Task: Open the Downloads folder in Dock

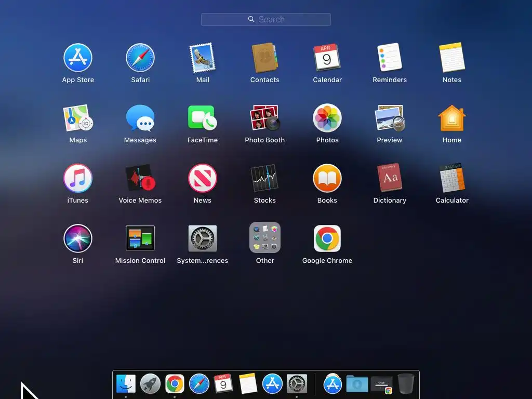Action: click(357, 384)
